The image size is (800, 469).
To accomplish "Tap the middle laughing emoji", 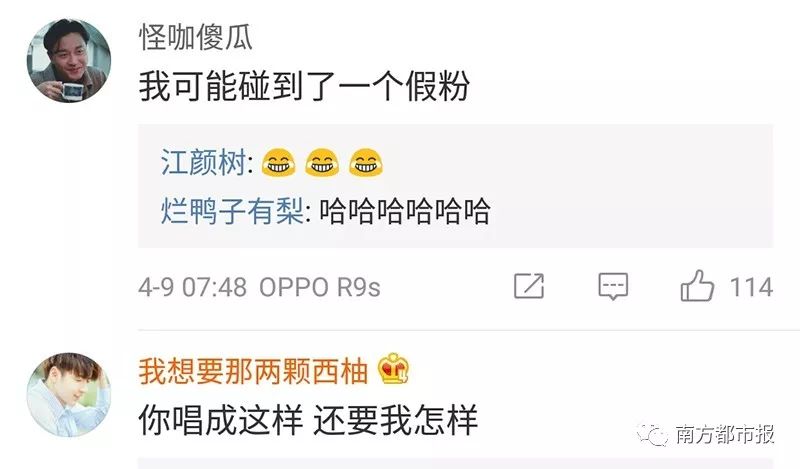I will (322, 162).
